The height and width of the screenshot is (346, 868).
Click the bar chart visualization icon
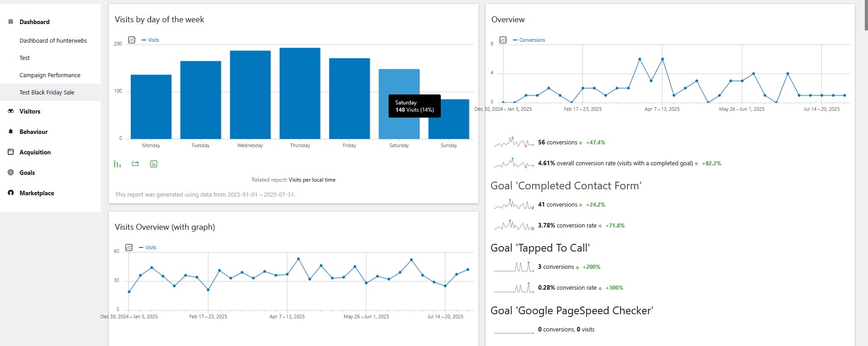(118, 164)
